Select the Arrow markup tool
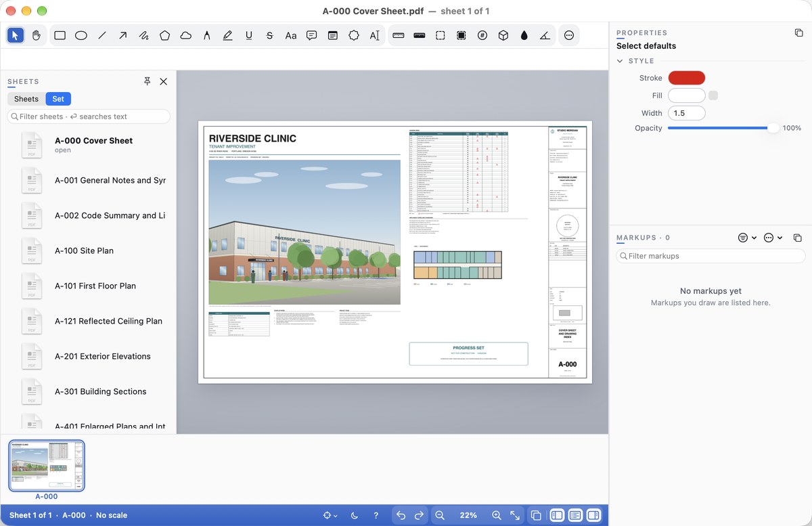The width and height of the screenshot is (812, 526). point(122,35)
